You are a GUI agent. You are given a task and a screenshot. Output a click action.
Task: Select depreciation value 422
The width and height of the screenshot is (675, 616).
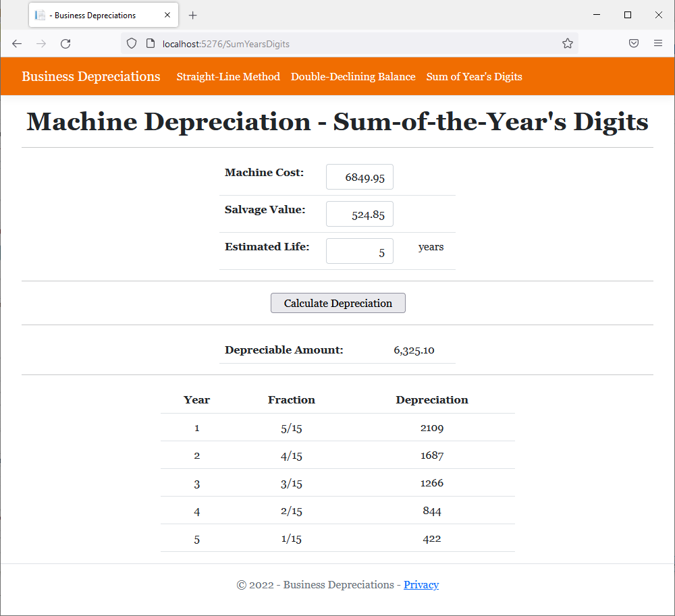click(432, 538)
